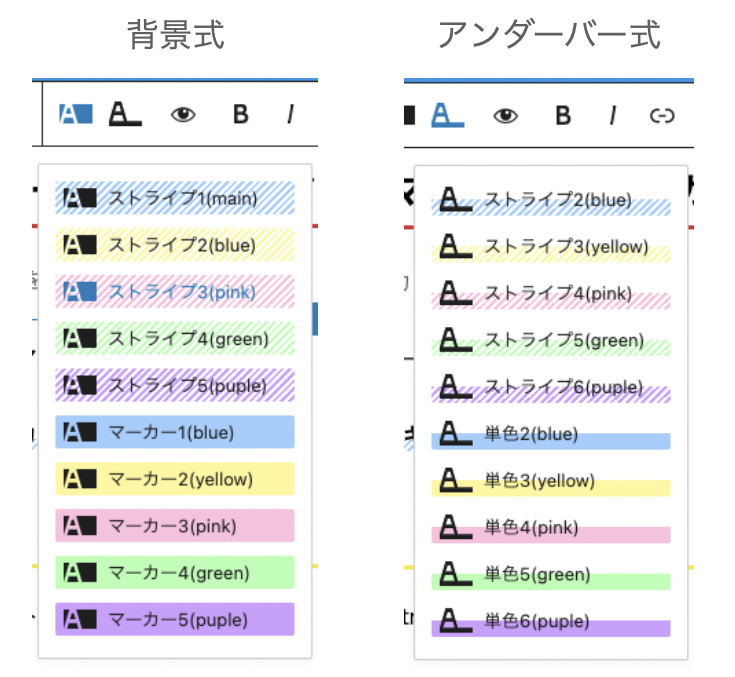Click the background highlight icon in left toolbar
The height and width of the screenshot is (677, 735).
click(75, 115)
